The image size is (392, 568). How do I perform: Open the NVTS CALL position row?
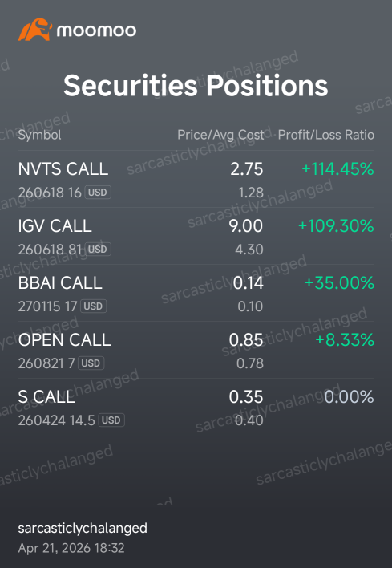(196, 180)
